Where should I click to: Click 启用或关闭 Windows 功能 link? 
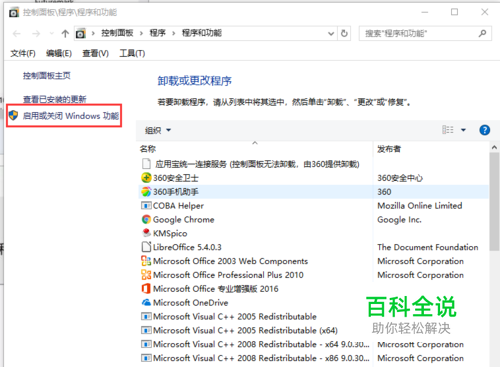click(x=71, y=116)
